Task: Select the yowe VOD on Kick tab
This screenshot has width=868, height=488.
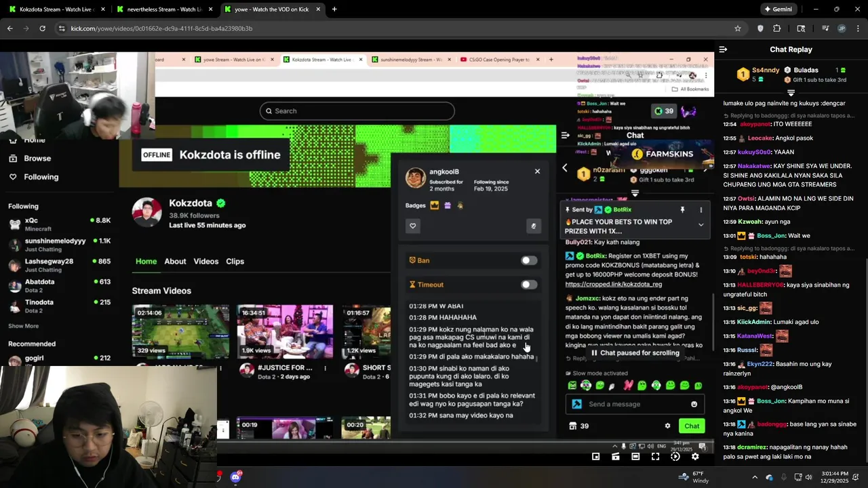Action: coord(271,9)
